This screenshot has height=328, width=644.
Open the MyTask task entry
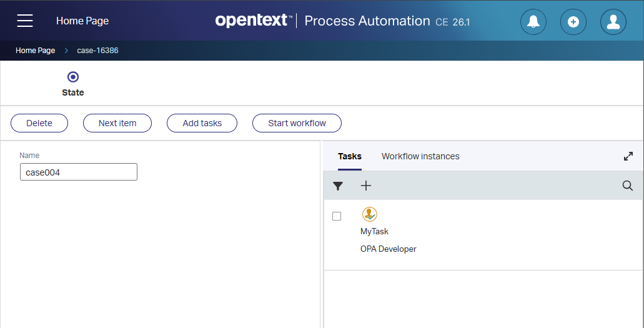374,231
